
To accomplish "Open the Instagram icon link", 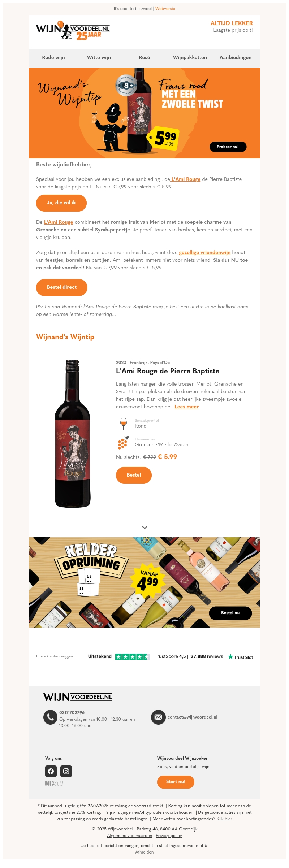I will [66, 771].
